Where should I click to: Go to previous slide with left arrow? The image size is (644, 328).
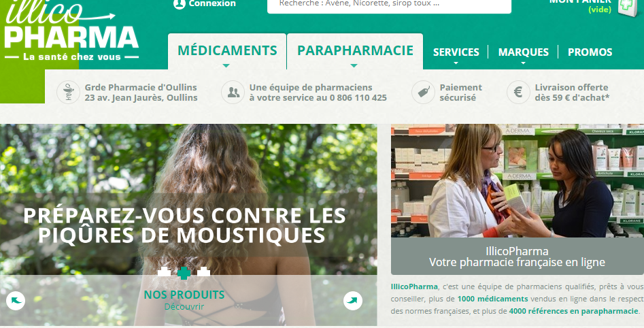(x=16, y=301)
